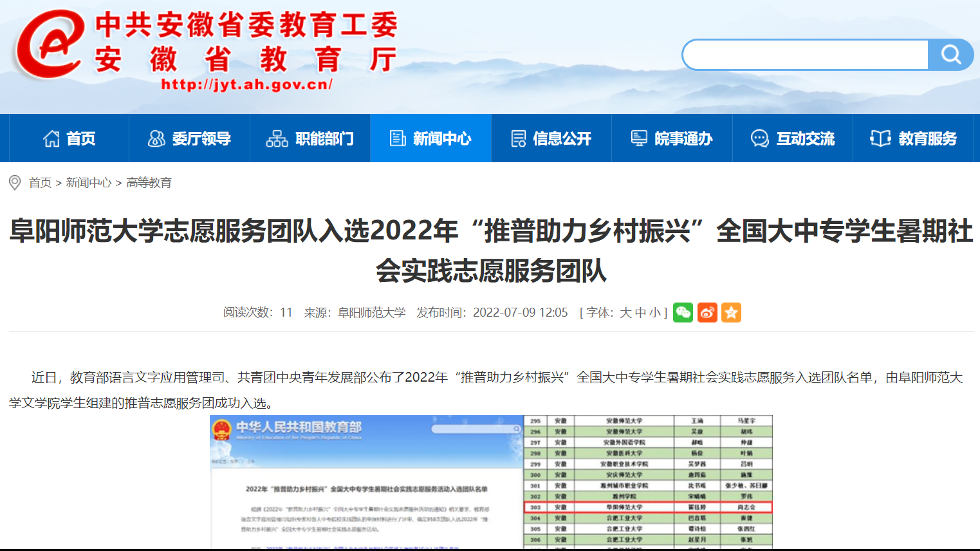Click the red e-shaped site logo
Image resolution: width=980 pixels, height=551 pixels.
tap(49, 45)
